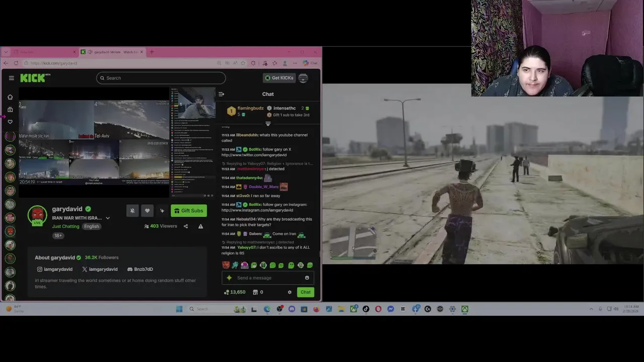Image resolution: width=644 pixels, height=362 pixels.
Task: Mute audio icon on garydavid Stream tab
Action: [90, 52]
